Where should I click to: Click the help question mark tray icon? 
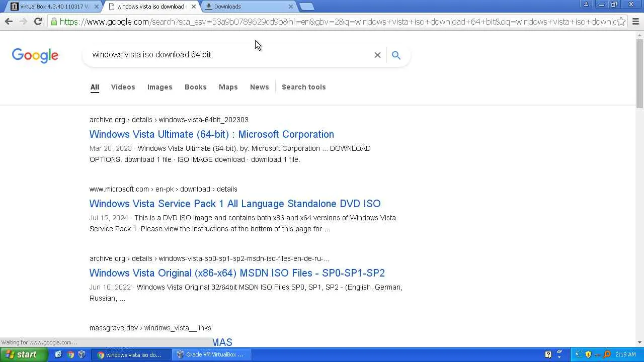[548, 354]
